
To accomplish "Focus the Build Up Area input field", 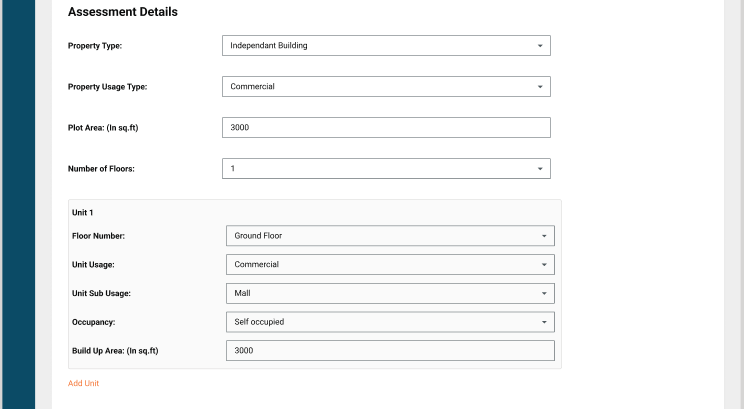I will (x=390, y=351).
